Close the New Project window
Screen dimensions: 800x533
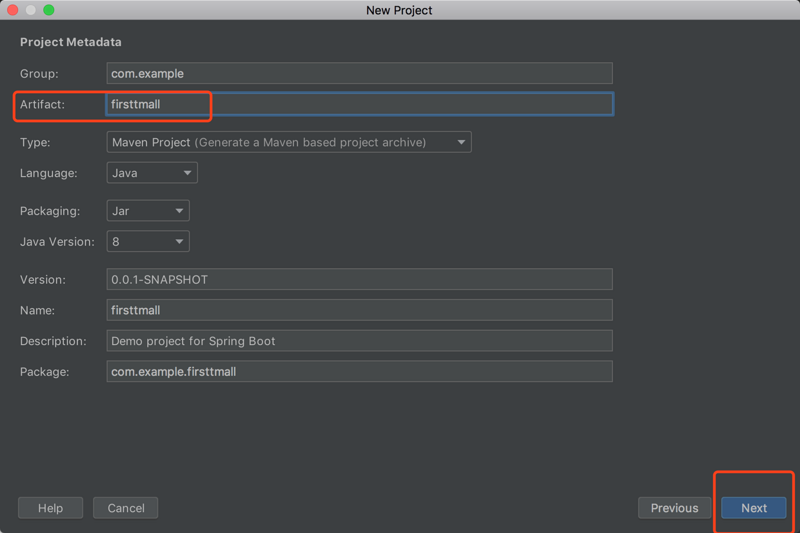pos(13,10)
